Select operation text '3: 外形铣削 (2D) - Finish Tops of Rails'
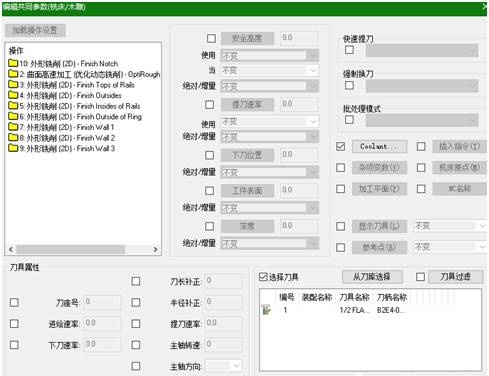489x376 pixels. (77, 85)
